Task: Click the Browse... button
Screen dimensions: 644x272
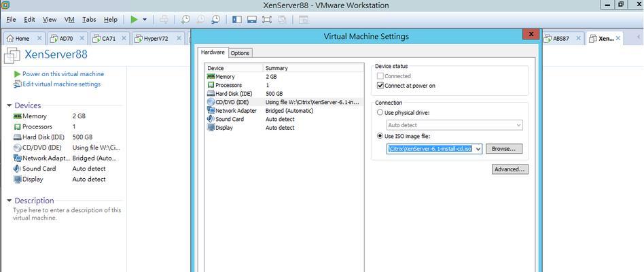Action: point(504,149)
